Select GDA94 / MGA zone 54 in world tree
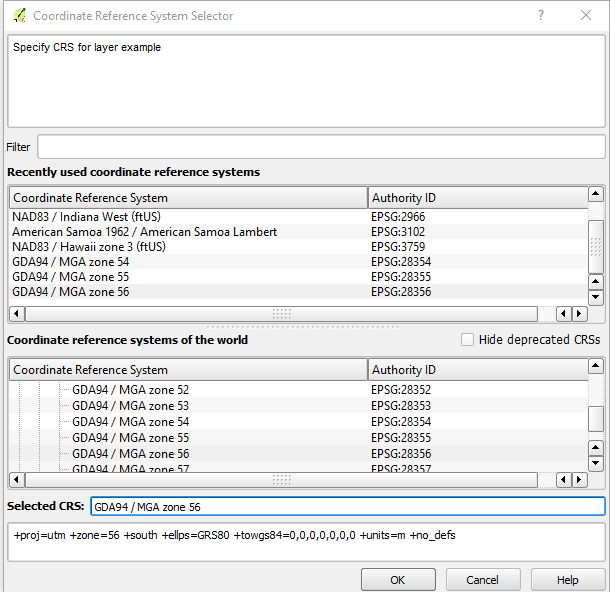Image resolution: width=610 pixels, height=592 pixels. click(130, 422)
